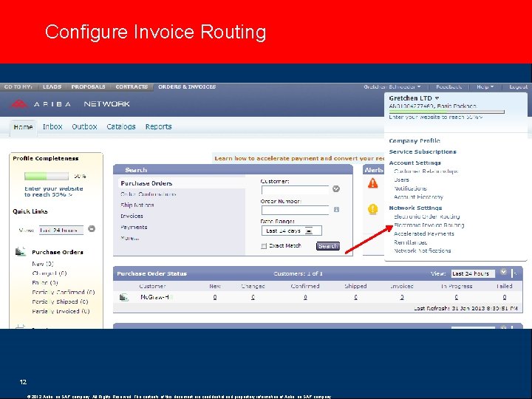Switch to the Inbox tab
532x399 pixels.
pyautogui.click(x=52, y=126)
